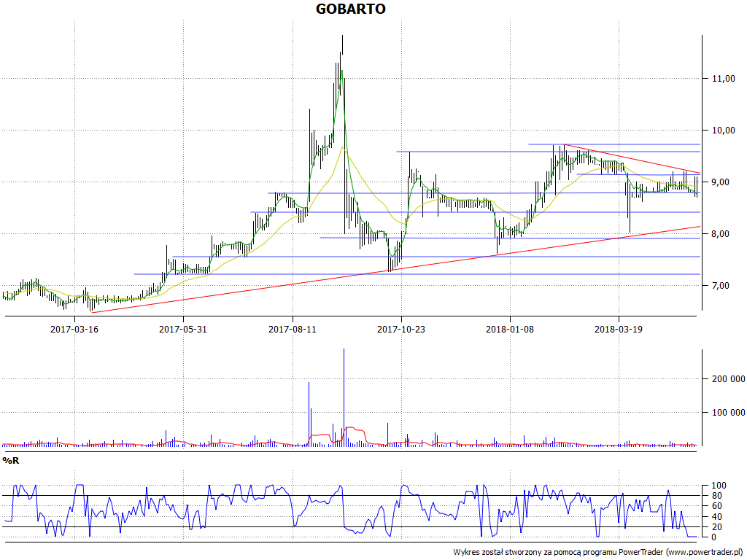The height and width of the screenshot is (560, 747).
Task: Click the 40 level on %R axis
Action: click(717, 517)
